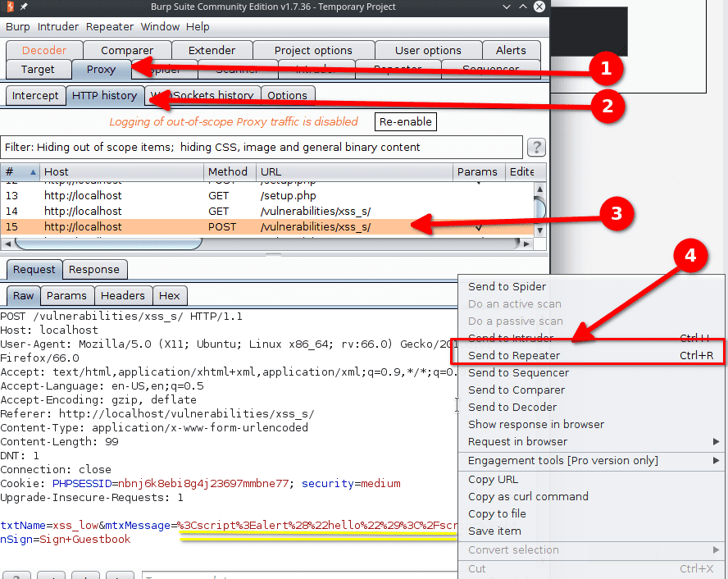Click the Re-enable button
728x579 pixels.
coord(405,121)
